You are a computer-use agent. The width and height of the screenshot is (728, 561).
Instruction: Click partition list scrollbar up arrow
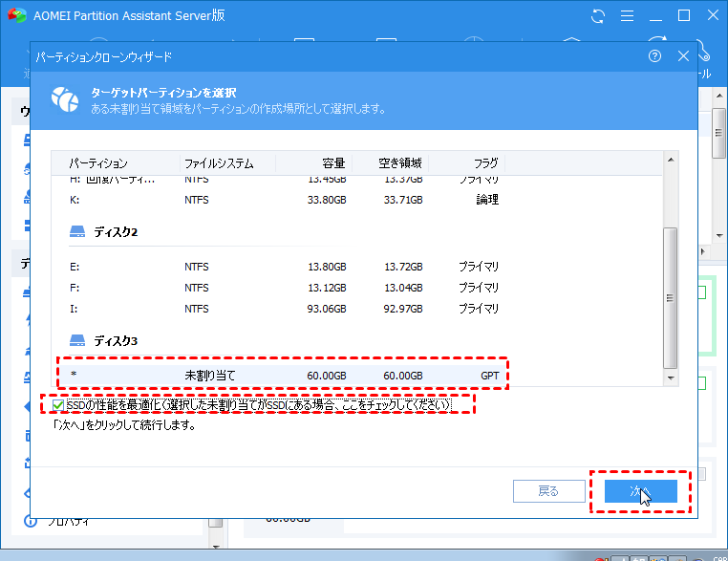[671, 160]
